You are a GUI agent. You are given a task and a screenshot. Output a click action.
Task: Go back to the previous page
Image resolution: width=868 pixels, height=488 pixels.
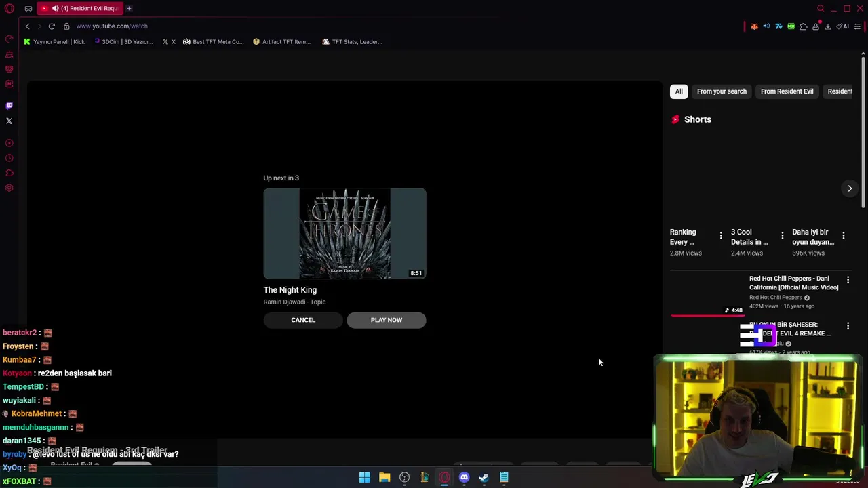tap(28, 26)
